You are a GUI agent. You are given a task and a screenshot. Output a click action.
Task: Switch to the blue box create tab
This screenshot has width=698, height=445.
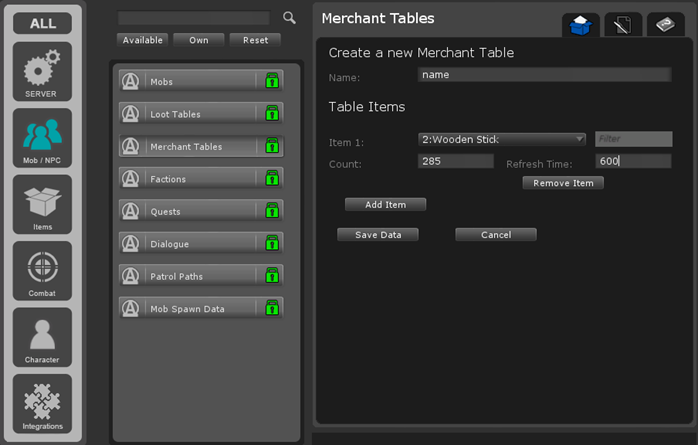click(x=579, y=26)
